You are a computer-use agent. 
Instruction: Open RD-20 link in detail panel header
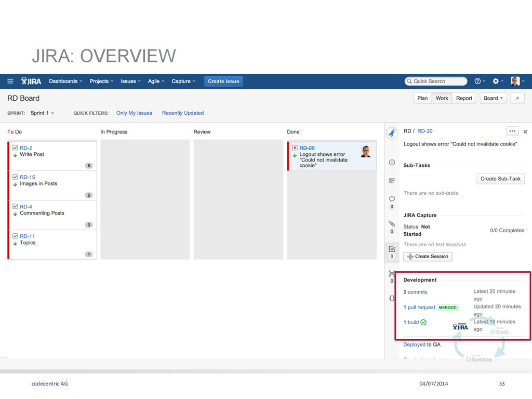(x=425, y=131)
